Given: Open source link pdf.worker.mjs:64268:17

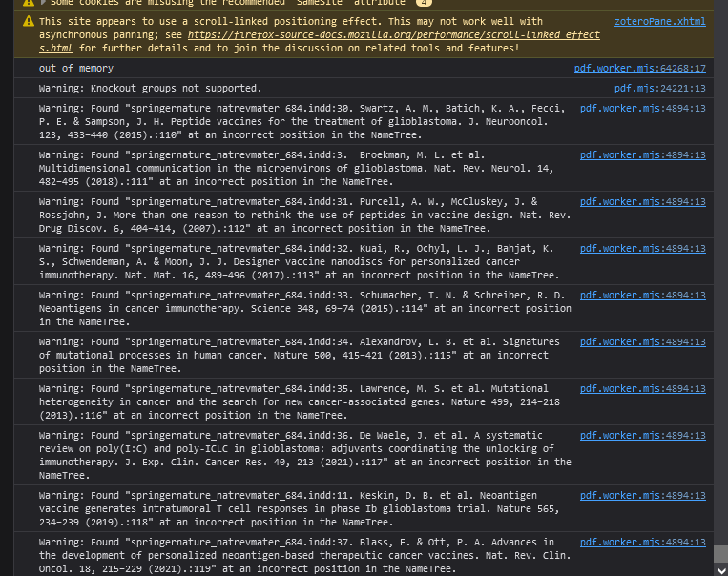Looking at the screenshot, I should [640, 69].
